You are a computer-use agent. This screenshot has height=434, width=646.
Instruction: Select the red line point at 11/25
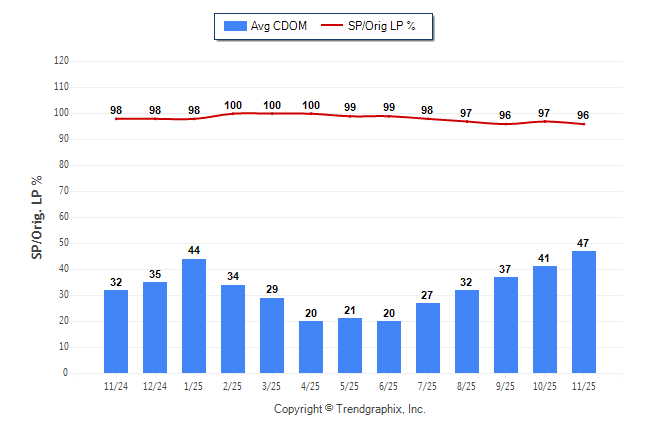pos(584,124)
